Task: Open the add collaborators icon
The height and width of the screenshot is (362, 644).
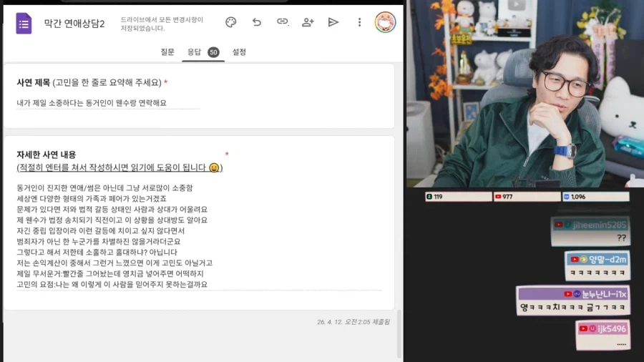Action: tap(308, 22)
